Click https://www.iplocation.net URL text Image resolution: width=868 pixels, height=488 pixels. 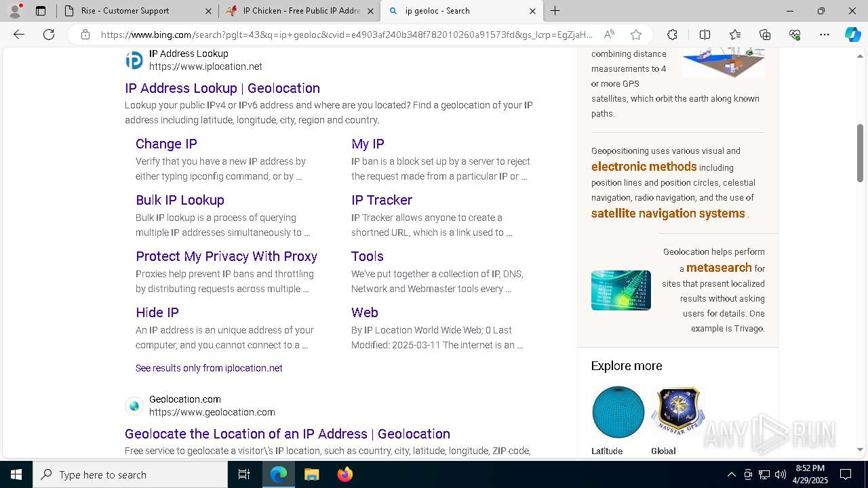tap(205, 66)
